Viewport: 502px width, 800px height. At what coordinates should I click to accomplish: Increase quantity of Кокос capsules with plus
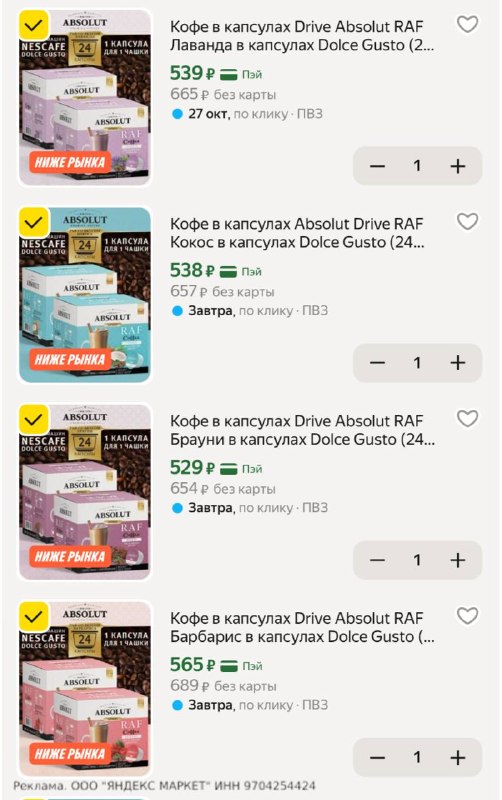[x=458, y=363]
